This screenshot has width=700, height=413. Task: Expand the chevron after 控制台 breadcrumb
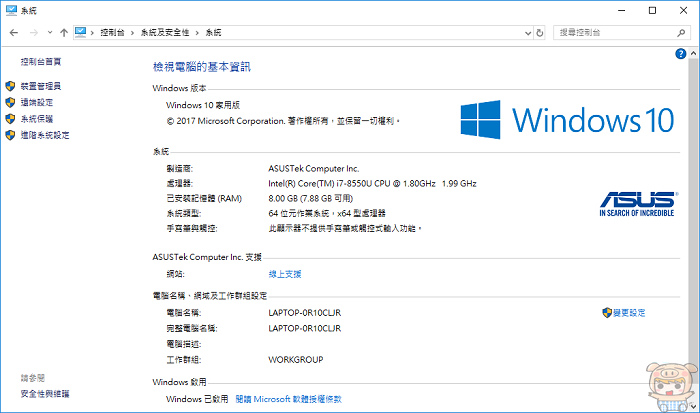(132, 33)
